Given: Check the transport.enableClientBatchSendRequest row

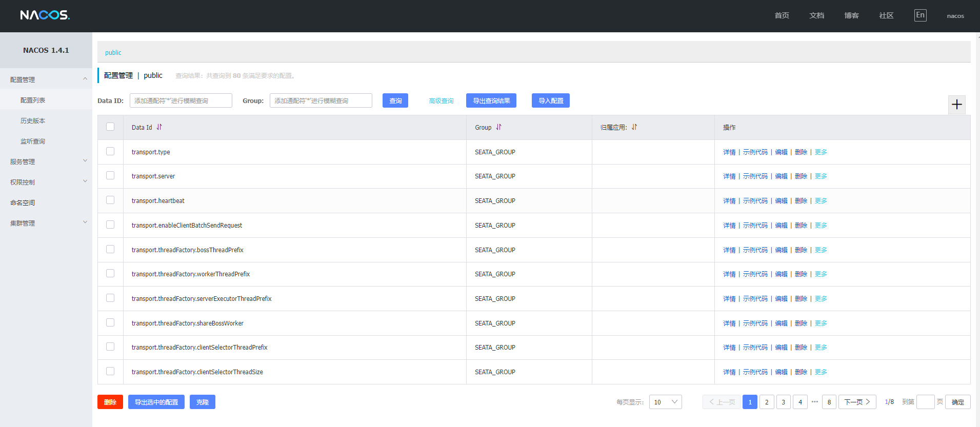Looking at the screenshot, I should [110, 225].
